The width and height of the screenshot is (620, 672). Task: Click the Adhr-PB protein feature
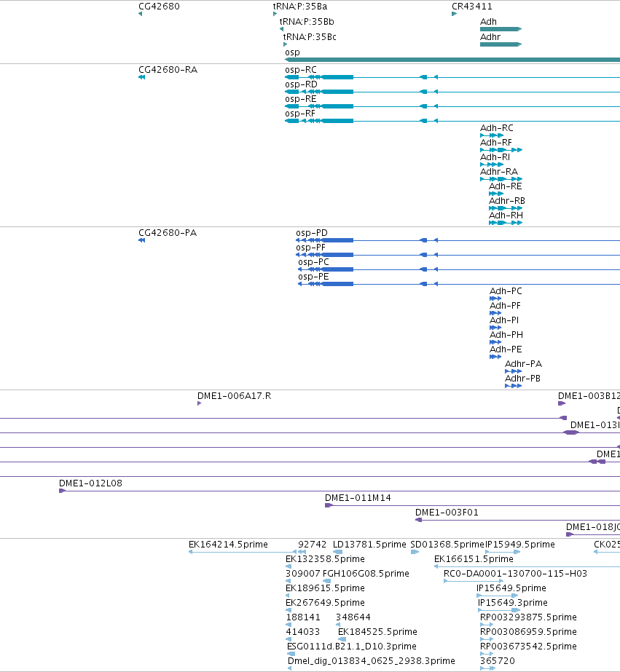point(513,386)
